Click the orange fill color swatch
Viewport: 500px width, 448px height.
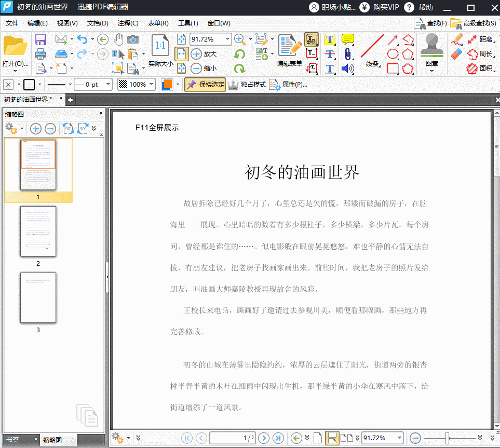(167, 85)
